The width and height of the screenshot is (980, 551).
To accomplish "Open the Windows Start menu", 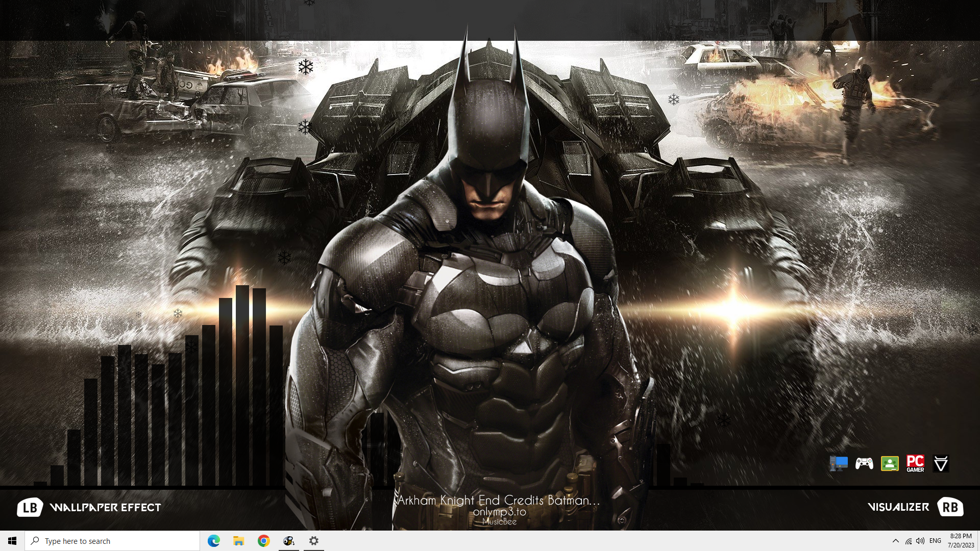I will pos(12,541).
